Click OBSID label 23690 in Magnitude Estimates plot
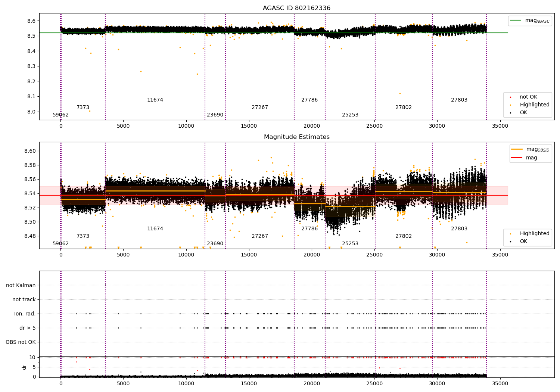This screenshot has height=392, width=560. point(215,244)
